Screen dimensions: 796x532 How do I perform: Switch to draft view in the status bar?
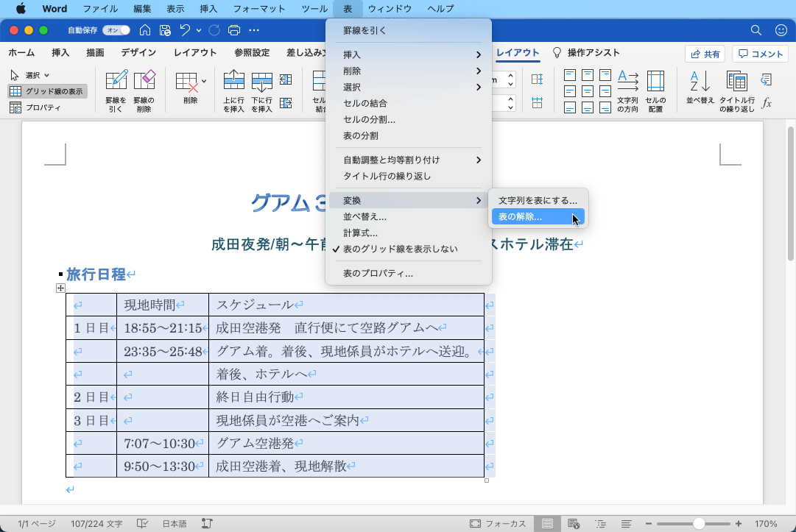[x=627, y=524]
